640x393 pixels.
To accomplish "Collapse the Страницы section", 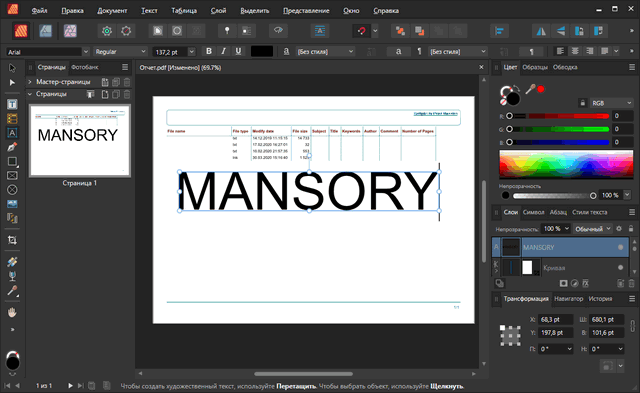I will tap(30, 94).
